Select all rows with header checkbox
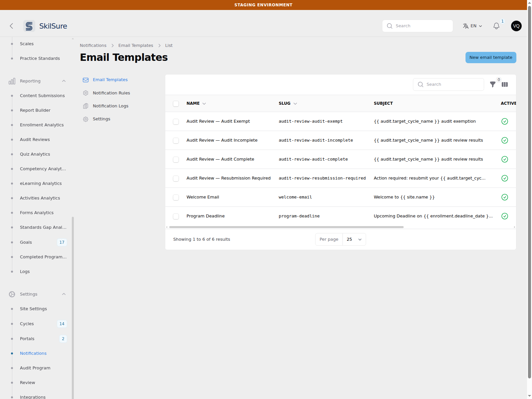Image resolution: width=532 pixels, height=399 pixels. tap(176, 104)
